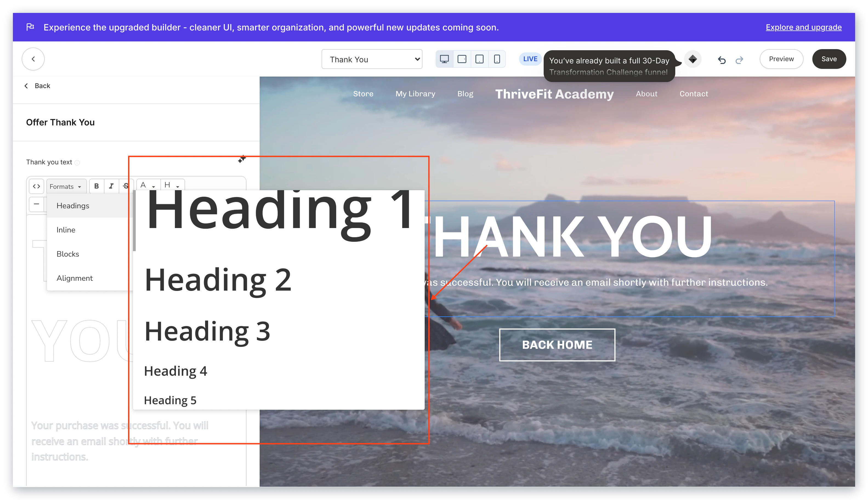Open the Store nav link
868x500 pixels.
363,93
